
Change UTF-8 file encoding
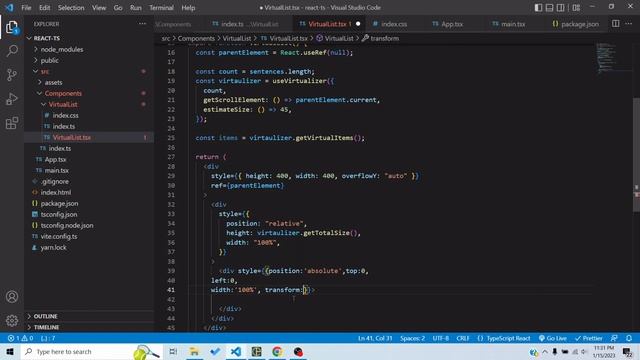(441, 338)
